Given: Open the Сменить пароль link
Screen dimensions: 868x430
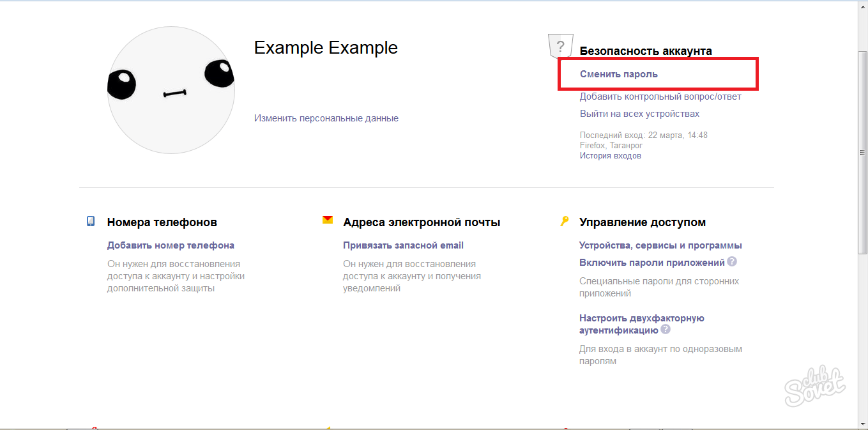Looking at the screenshot, I should point(618,74).
